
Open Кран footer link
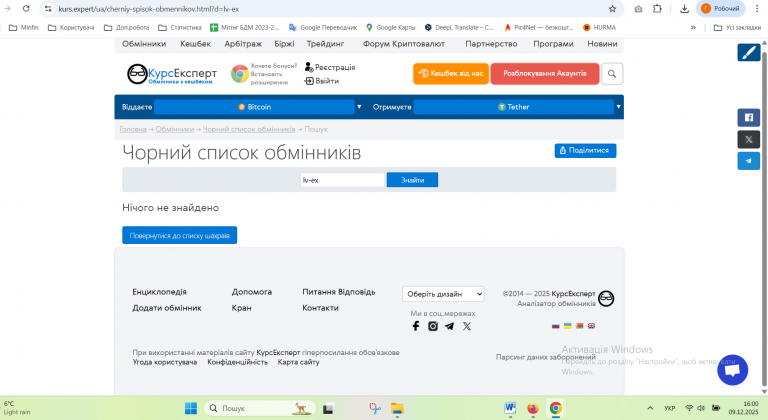coord(241,308)
